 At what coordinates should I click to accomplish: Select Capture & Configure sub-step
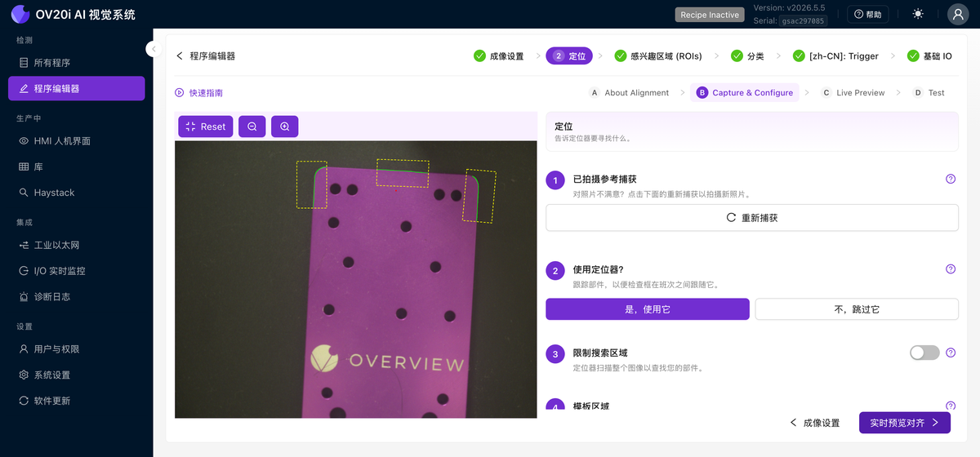(745, 93)
